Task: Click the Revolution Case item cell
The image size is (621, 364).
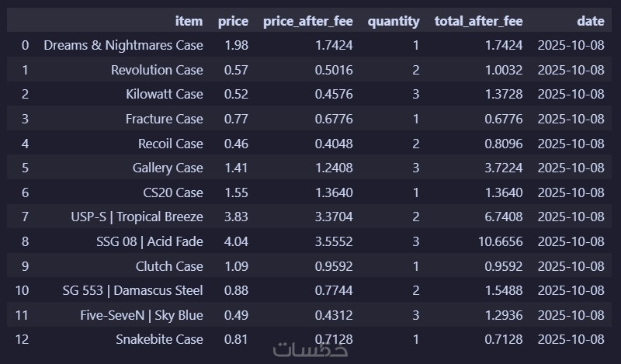Action: pos(157,70)
